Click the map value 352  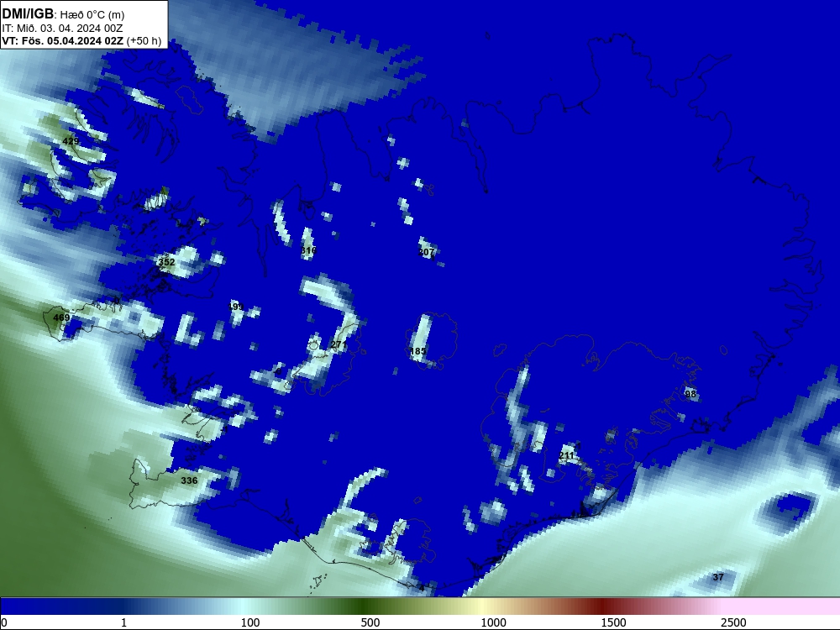(166, 262)
